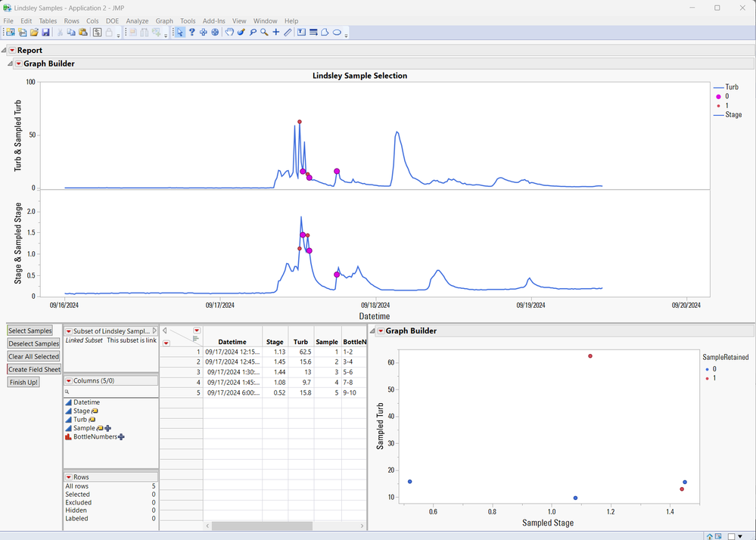The width and height of the screenshot is (756, 540).
Task: Click the Select Samples button
Action: (x=30, y=331)
